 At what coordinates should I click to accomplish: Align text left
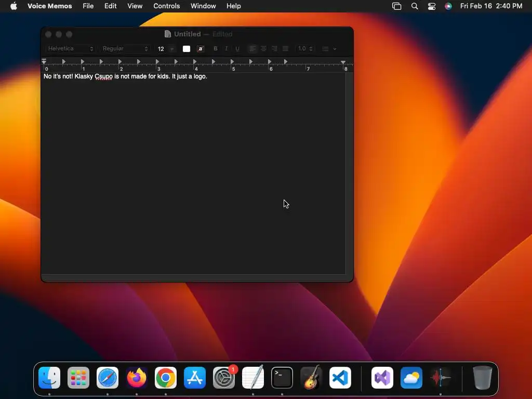252,48
